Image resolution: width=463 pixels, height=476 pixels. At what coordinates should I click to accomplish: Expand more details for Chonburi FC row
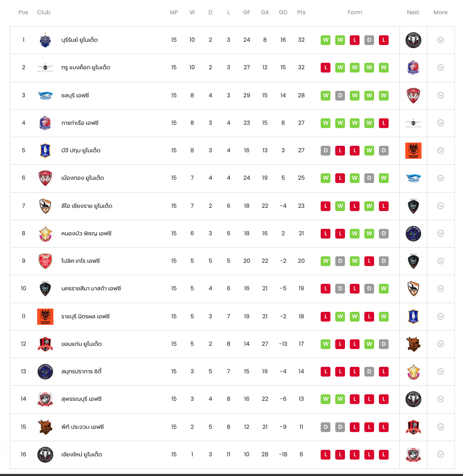click(441, 95)
